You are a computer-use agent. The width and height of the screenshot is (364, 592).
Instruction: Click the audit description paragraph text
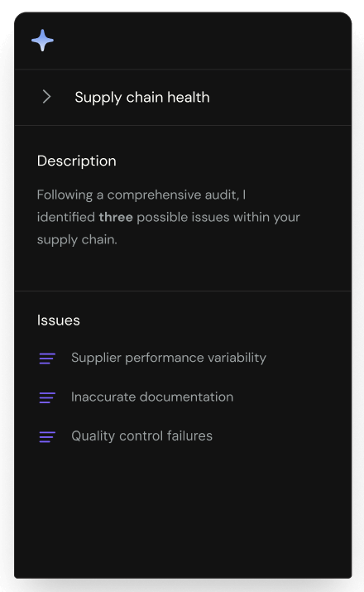(168, 217)
